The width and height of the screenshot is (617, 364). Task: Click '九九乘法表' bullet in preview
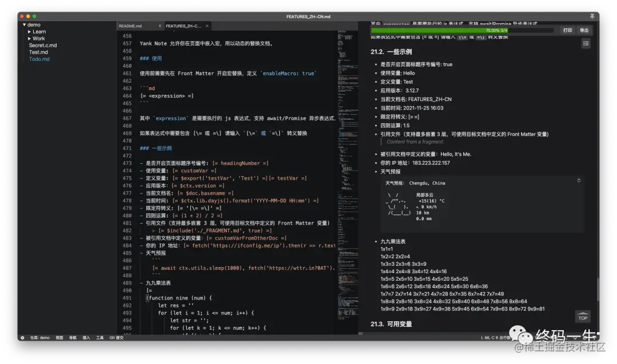pos(392,241)
